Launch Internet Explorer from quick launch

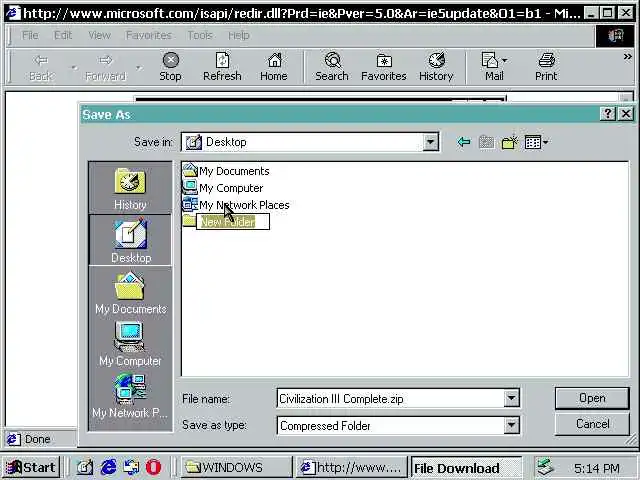[108, 467]
